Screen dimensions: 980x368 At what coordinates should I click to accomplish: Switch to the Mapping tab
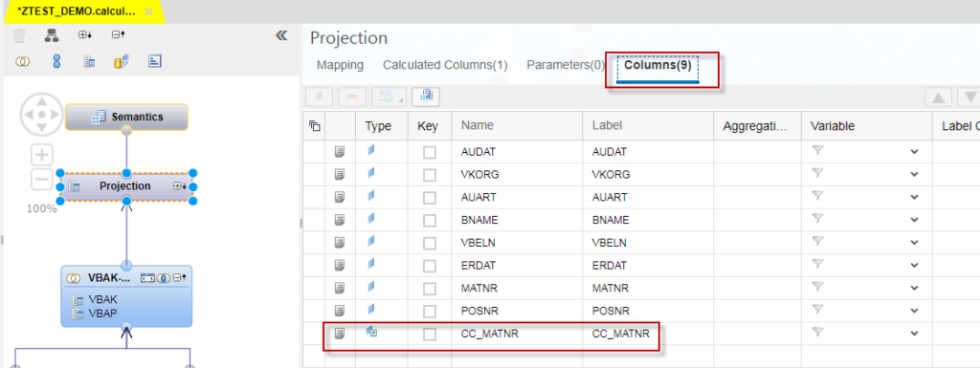point(340,65)
